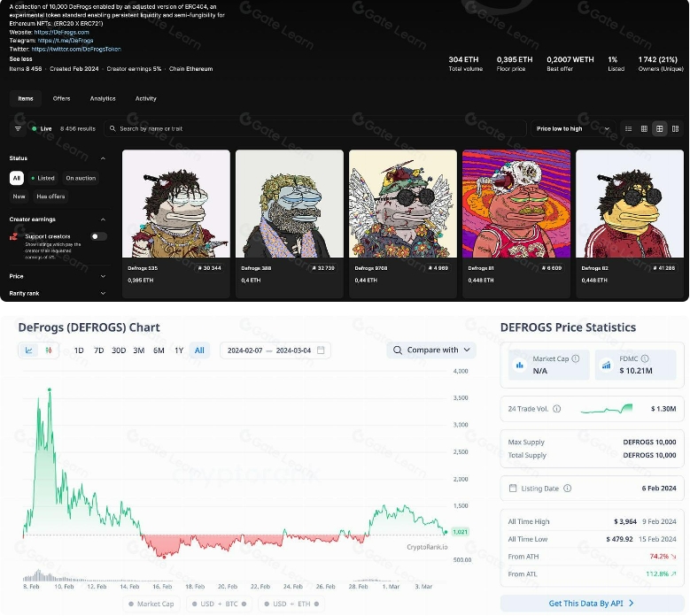This screenshot has height=616, width=690.
Task: Expand the Rarity rank filter section
Action: point(103,293)
